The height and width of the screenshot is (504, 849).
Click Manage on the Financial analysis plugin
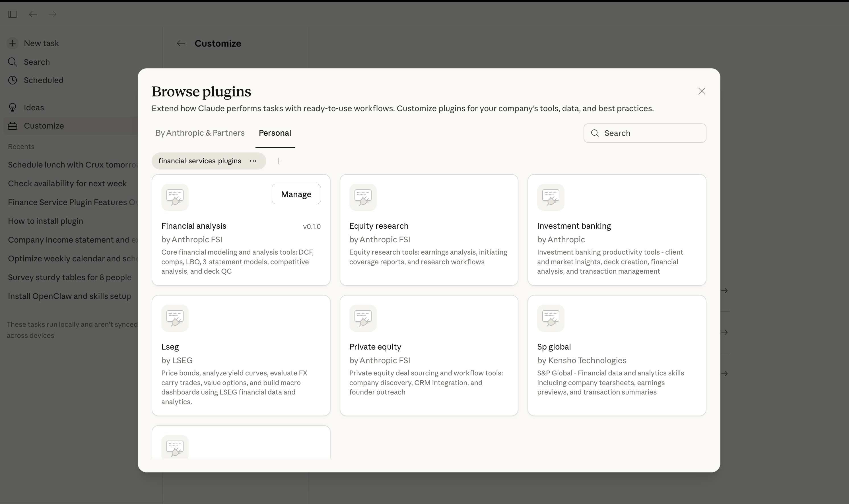pyautogui.click(x=296, y=194)
